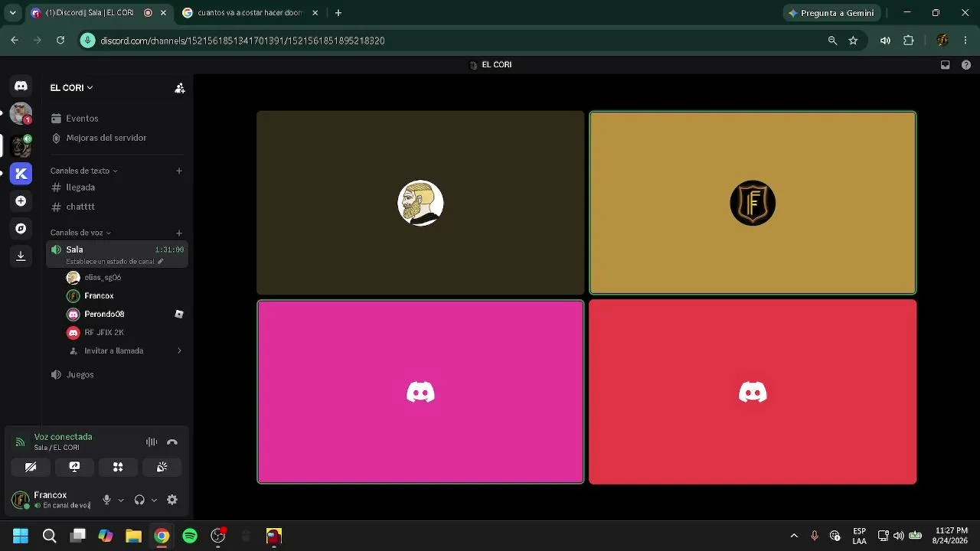The image size is (980, 551).
Task: Open the chatttt text channel
Action: [117, 207]
